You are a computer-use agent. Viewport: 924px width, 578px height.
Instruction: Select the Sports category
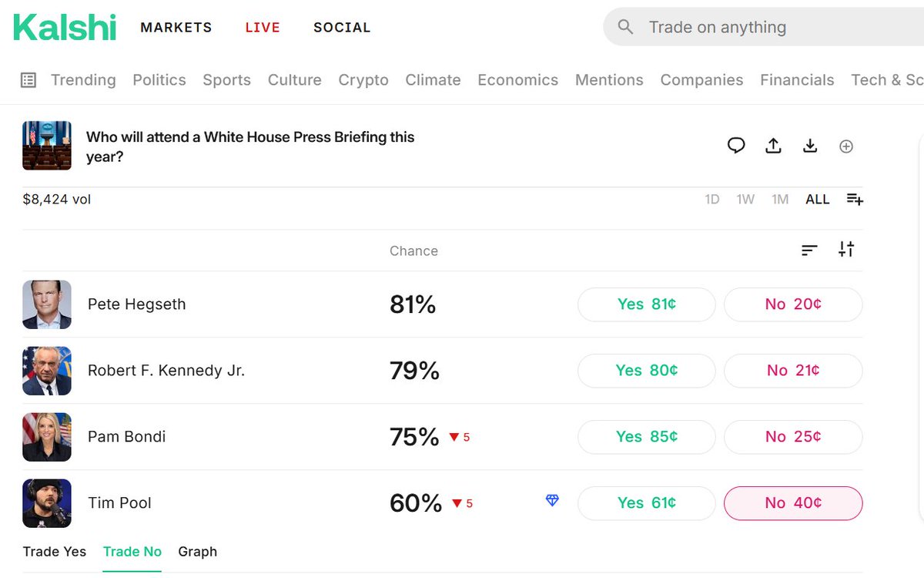tap(227, 80)
